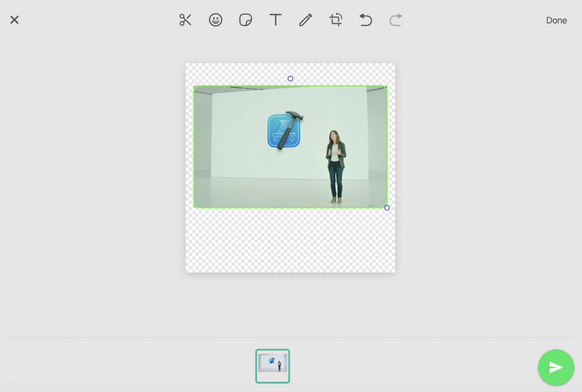Click the rotation handle above the image
The image size is (582, 392).
tap(290, 78)
